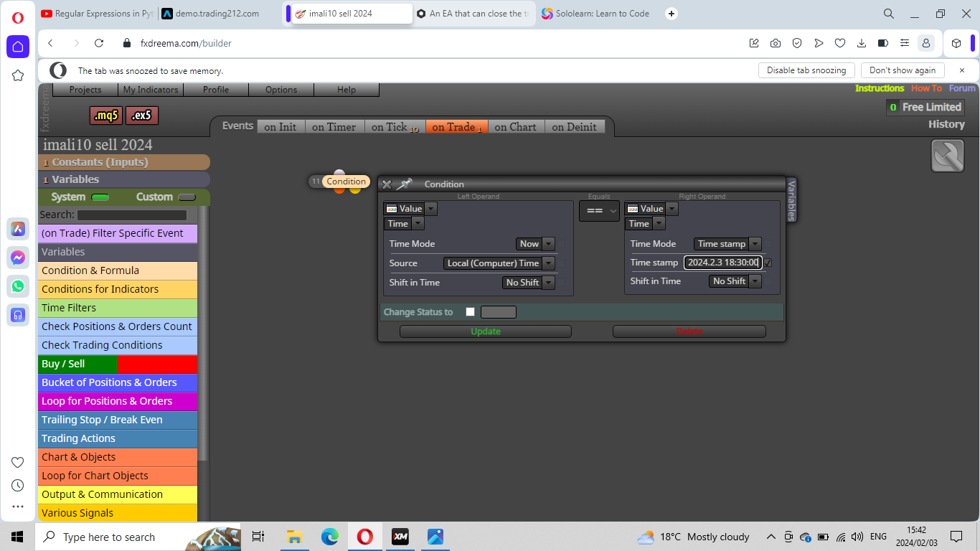Click the green Update button
Image resolution: width=980 pixels, height=551 pixels.
pyautogui.click(x=486, y=331)
